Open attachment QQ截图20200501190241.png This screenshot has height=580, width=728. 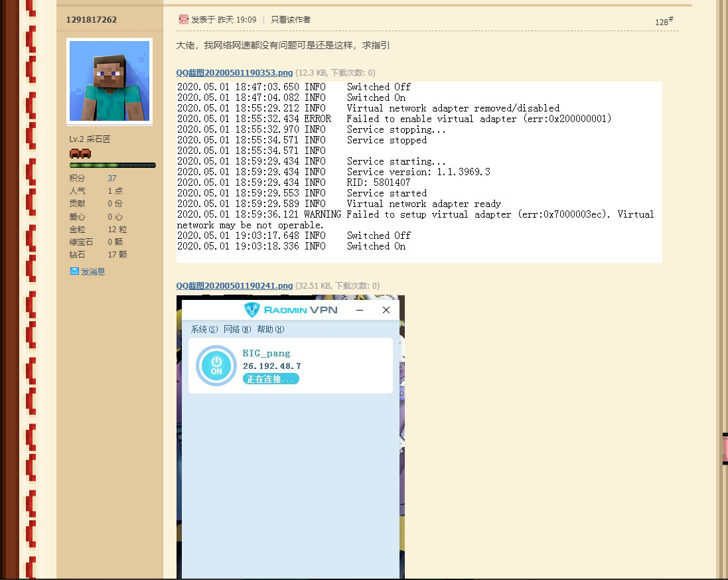click(234, 285)
